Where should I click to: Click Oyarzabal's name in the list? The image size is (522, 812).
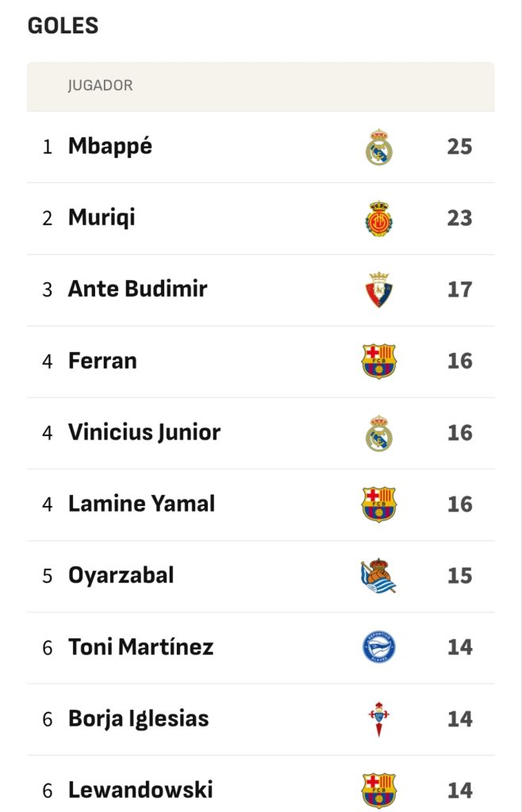click(121, 576)
